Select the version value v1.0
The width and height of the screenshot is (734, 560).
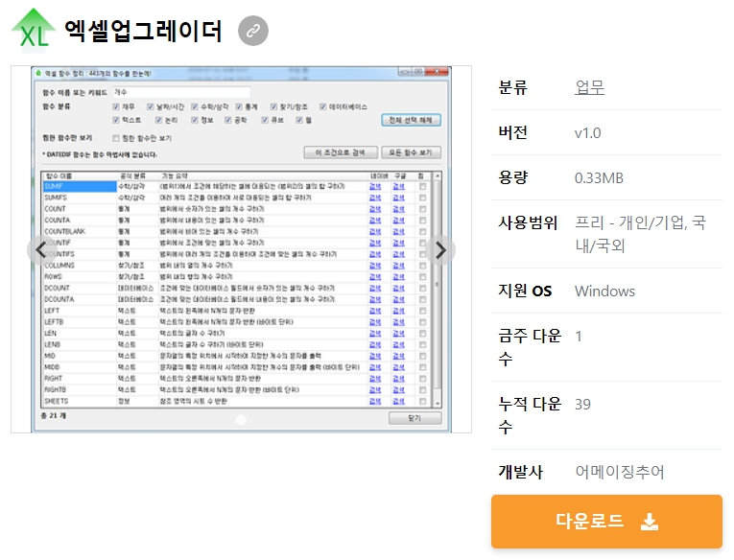point(587,133)
